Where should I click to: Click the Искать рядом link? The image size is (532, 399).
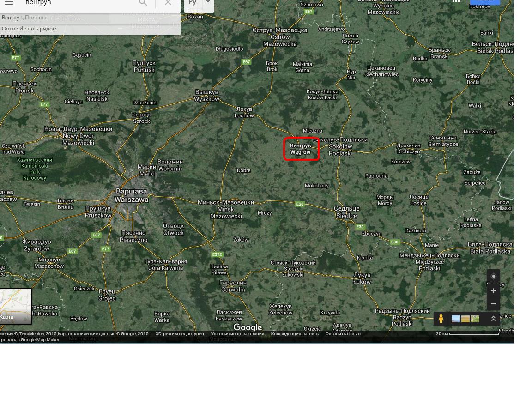38,29
